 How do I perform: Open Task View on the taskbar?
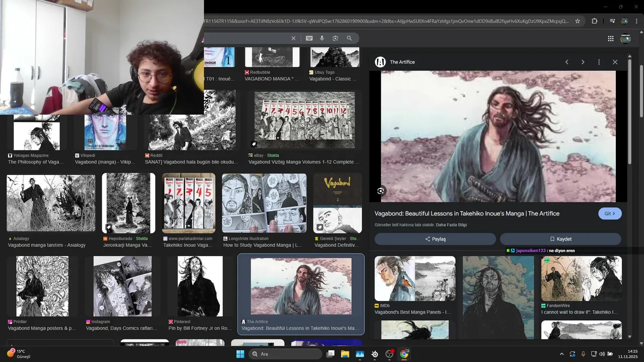coord(331,354)
